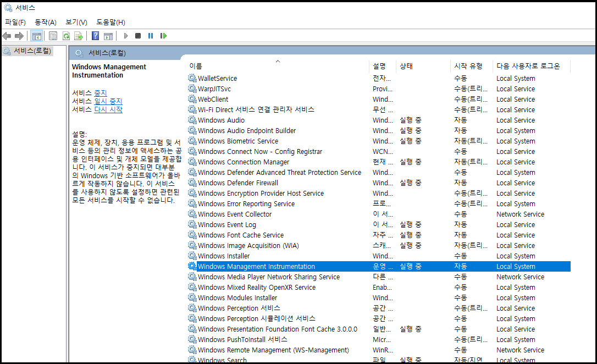Sort by the 설명 column header
597x364 pixels.
382,66
